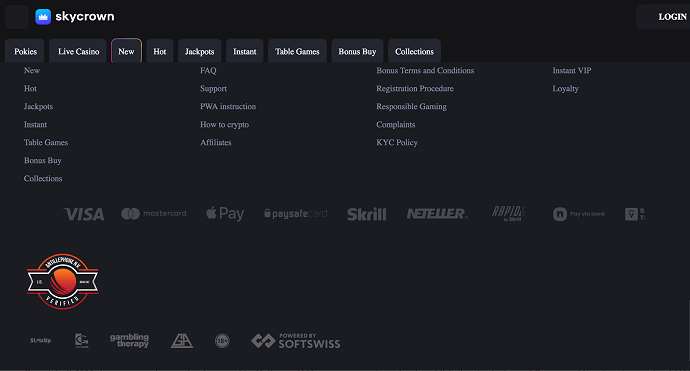Open the How to crypto link
This screenshot has height=371, width=690.
[x=224, y=125]
